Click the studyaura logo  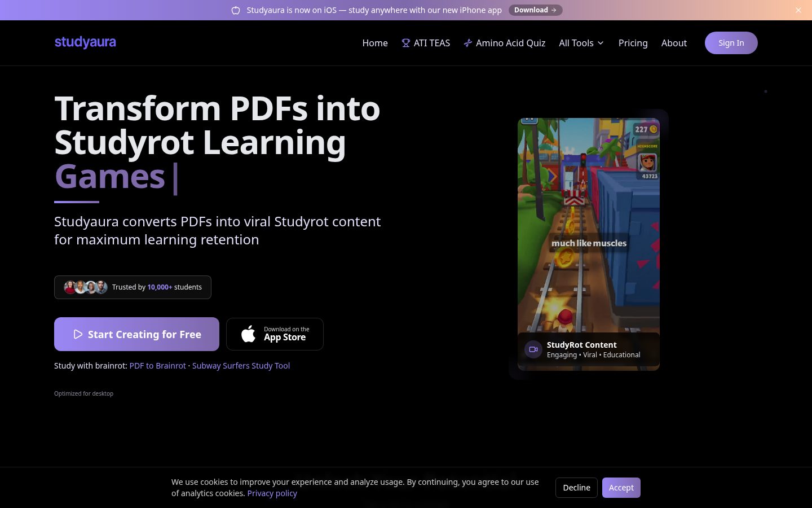tap(85, 42)
